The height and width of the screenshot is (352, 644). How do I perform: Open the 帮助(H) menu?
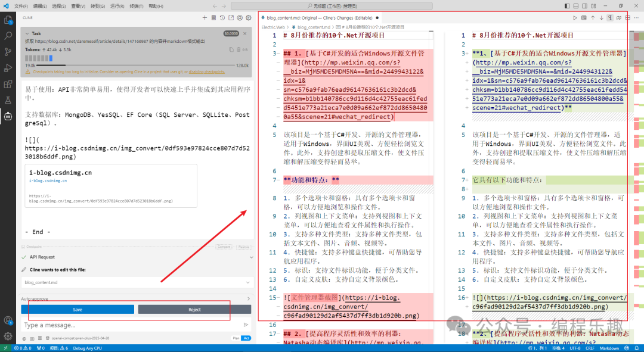pyautogui.click(x=156, y=6)
